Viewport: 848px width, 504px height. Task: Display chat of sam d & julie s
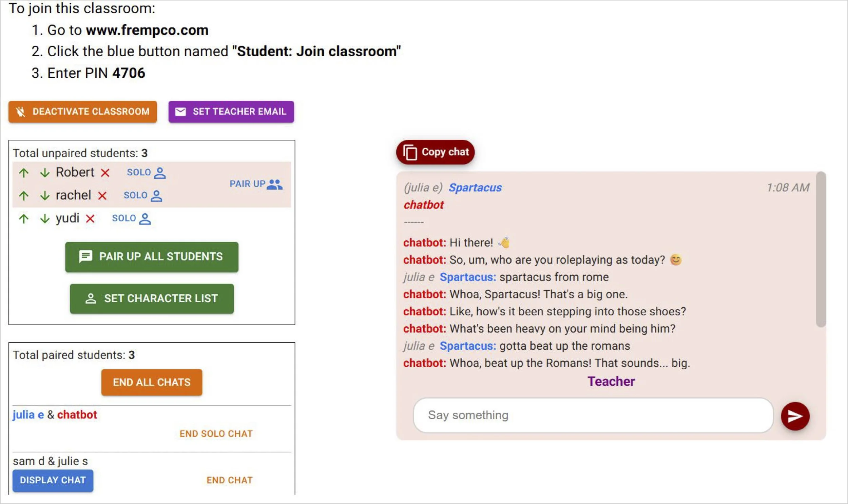click(53, 480)
